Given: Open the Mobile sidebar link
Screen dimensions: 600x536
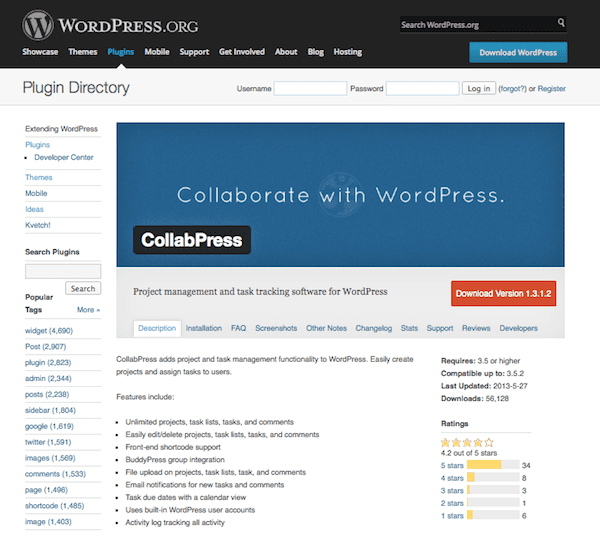Looking at the screenshot, I should coord(36,193).
